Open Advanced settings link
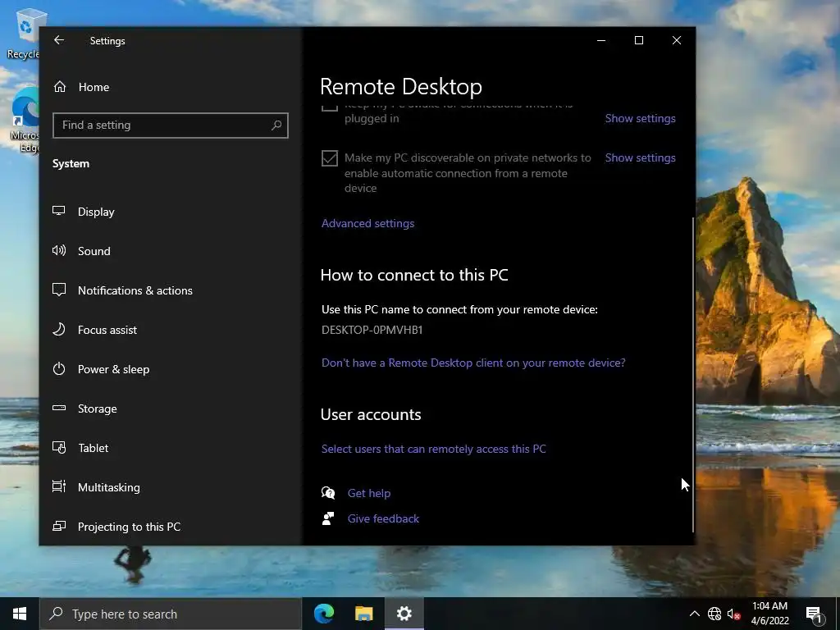Viewport: 840px width, 630px height. pyautogui.click(x=367, y=223)
